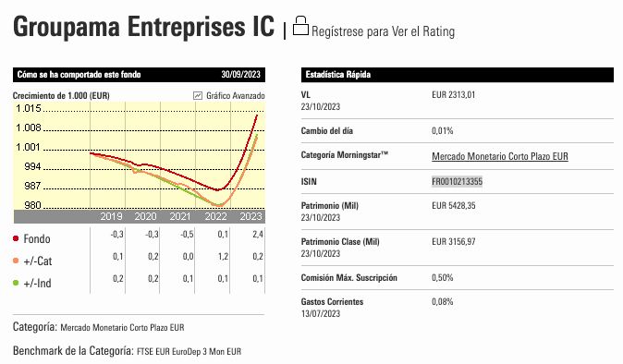The image size is (623, 364).
Task: Open Regístrese para Ver el Rating link
Action: tap(383, 31)
